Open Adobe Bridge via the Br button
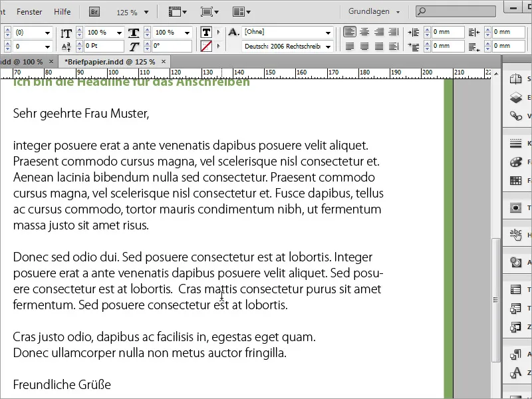The height and width of the screenshot is (399, 532). click(94, 12)
